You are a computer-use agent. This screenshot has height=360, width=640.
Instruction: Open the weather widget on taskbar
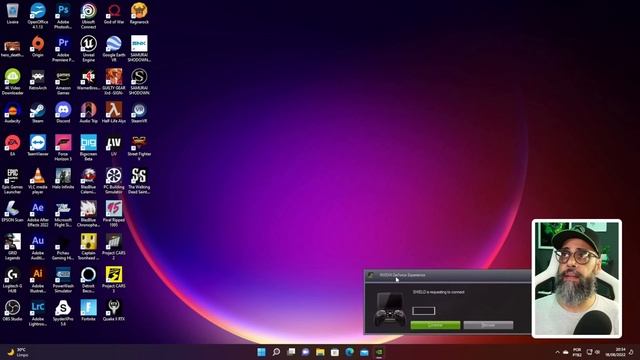18,352
